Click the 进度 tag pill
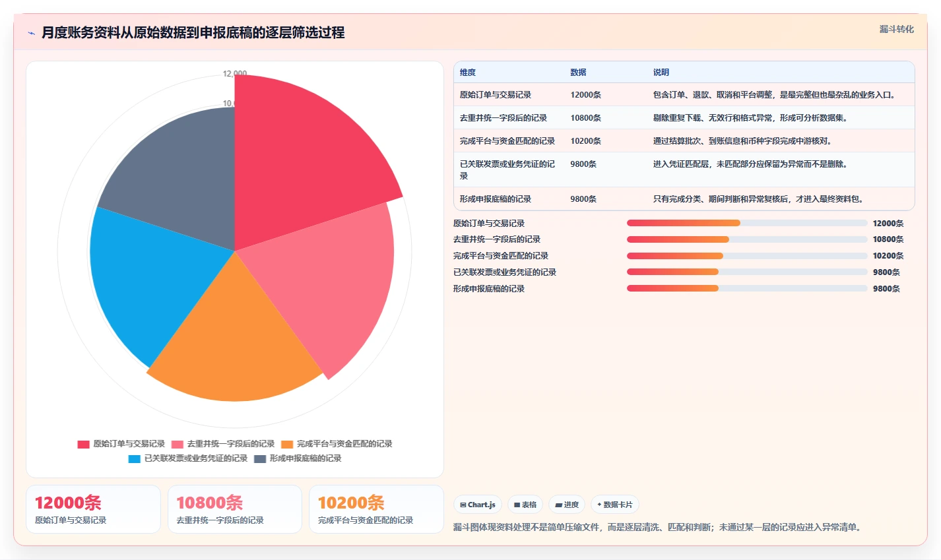This screenshot has width=941, height=560. [567, 505]
